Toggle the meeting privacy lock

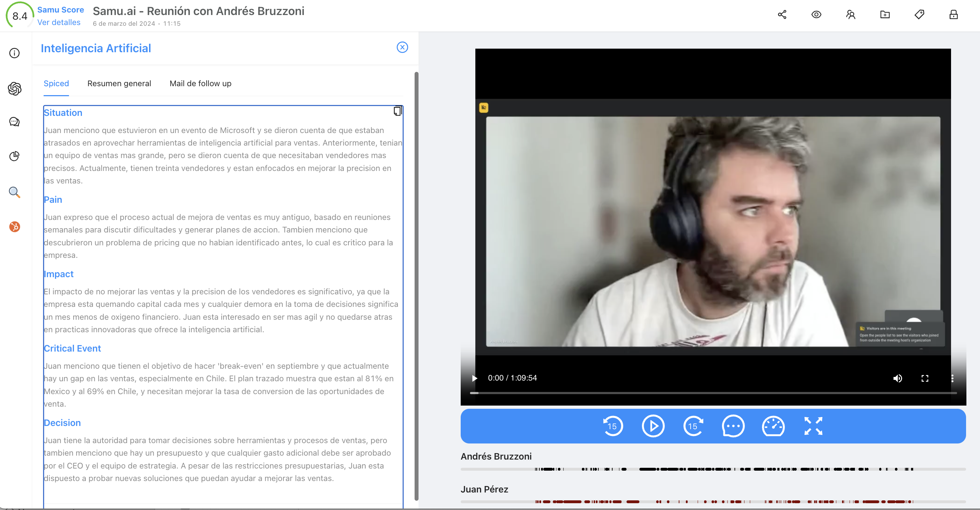(x=953, y=14)
